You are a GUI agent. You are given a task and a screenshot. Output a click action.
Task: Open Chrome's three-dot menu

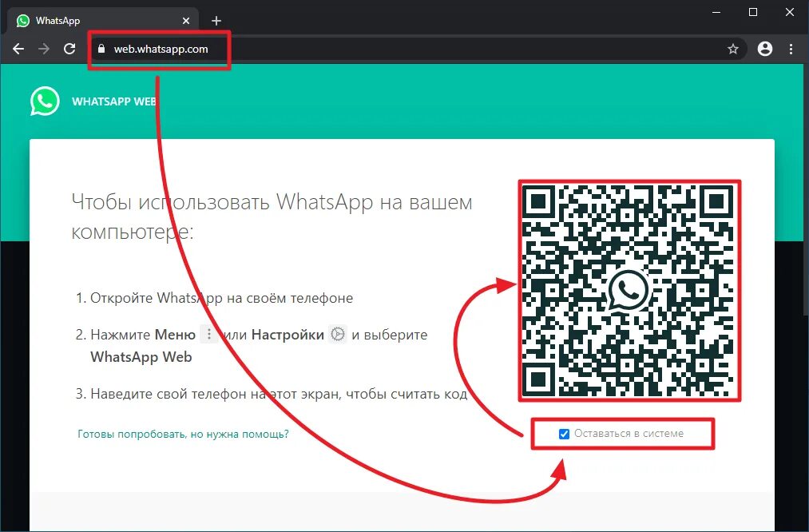click(x=791, y=49)
